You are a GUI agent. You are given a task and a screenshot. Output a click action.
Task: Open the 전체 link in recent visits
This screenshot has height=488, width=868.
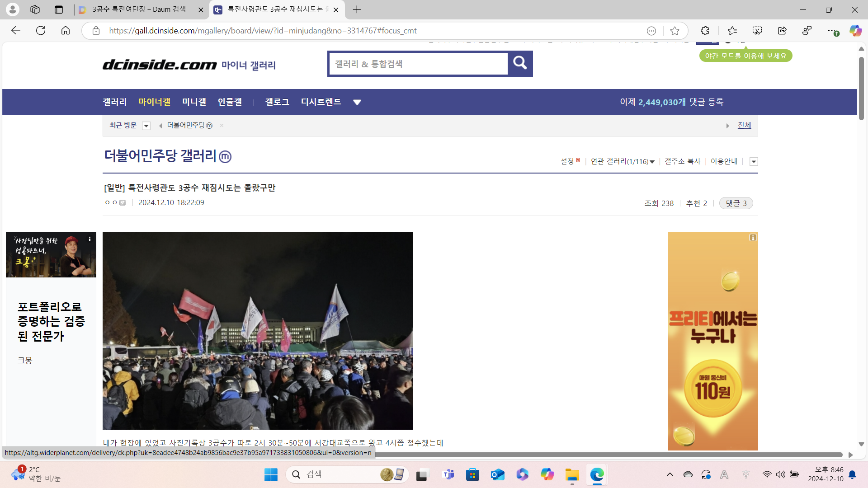tap(744, 126)
